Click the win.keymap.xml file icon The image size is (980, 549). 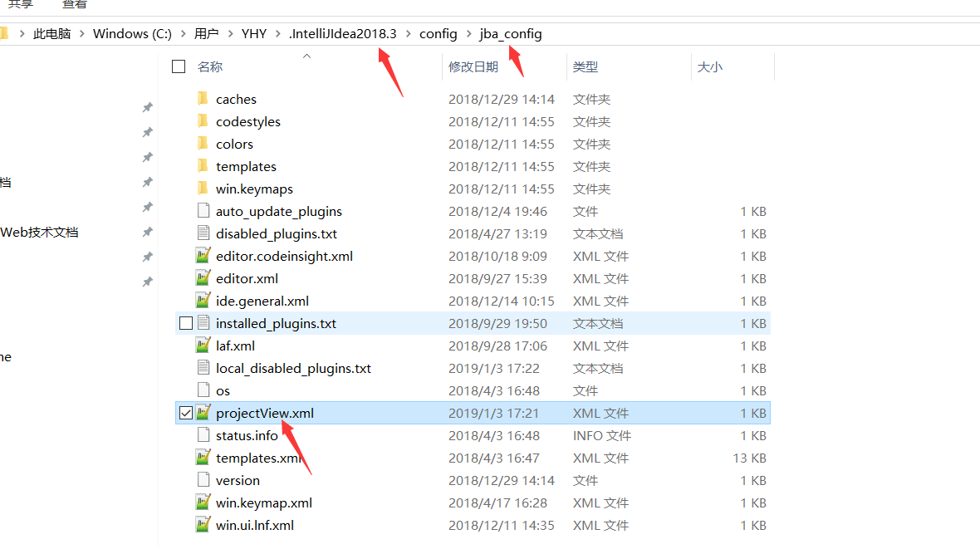coord(203,502)
